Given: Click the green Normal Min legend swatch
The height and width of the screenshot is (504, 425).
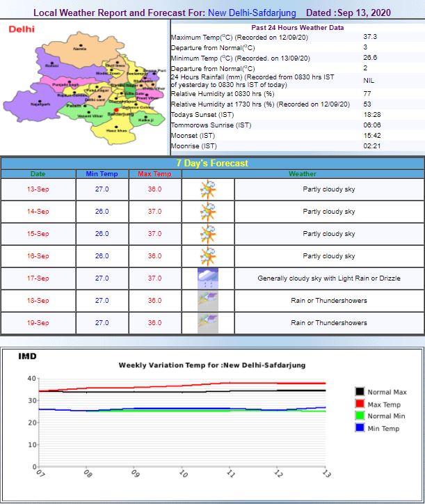Looking at the screenshot, I should 360,416.
